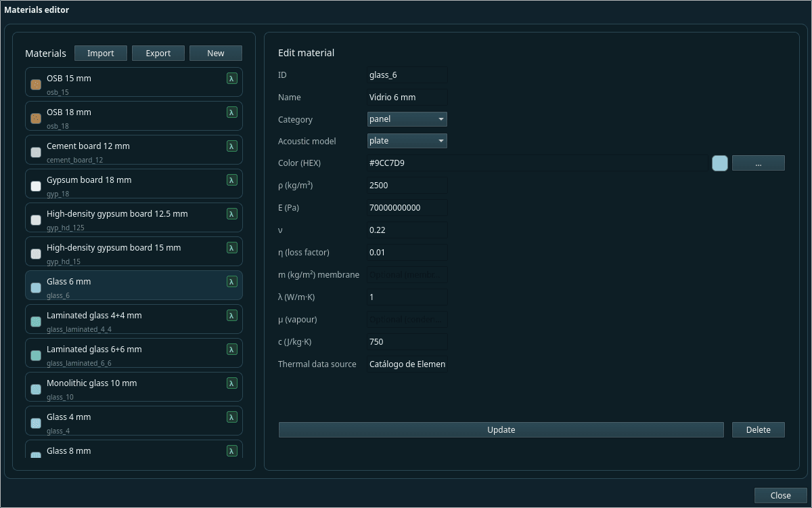This screenshot has height=508, width=812.
Task: Click the color preview swatch beside HEX field
Action: pos(720,163)
